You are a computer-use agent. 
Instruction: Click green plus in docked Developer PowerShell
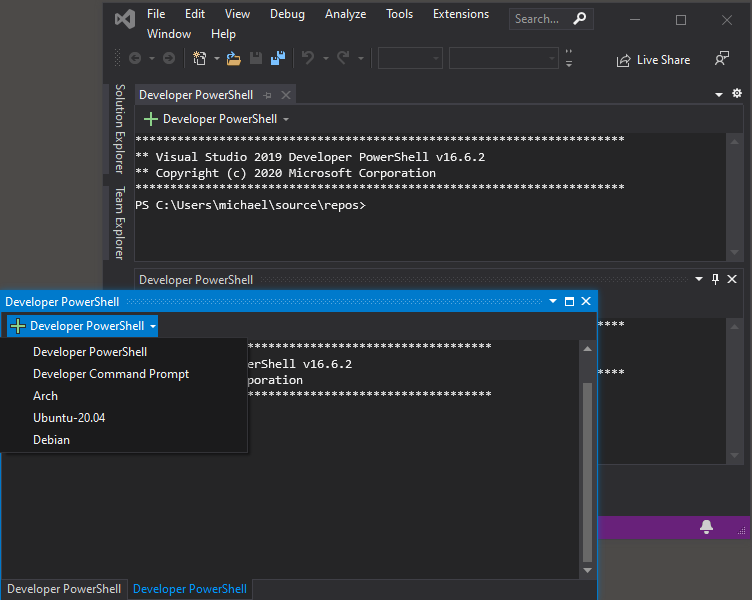click(151, 119)
